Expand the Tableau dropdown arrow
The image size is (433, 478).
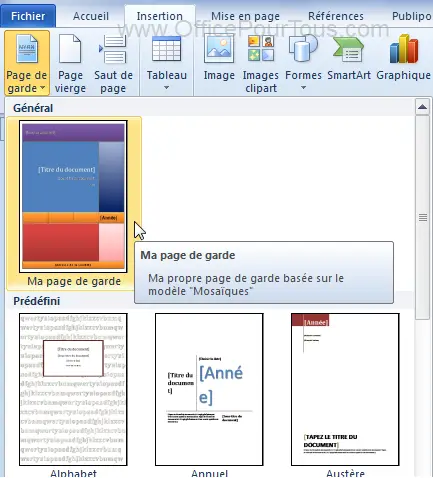167,88
